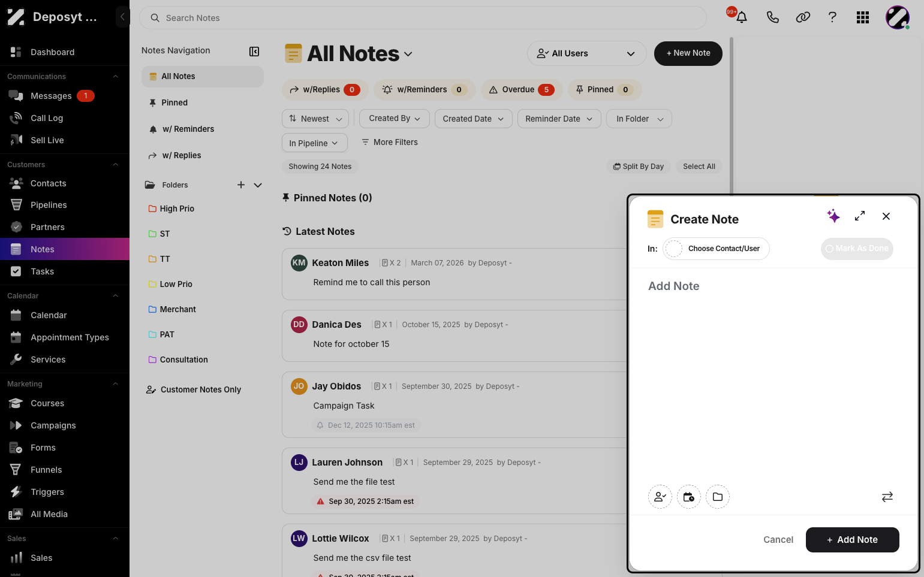Open the link chain icon in top bar
The image size is (924, 577).
[x=803, y=17]
